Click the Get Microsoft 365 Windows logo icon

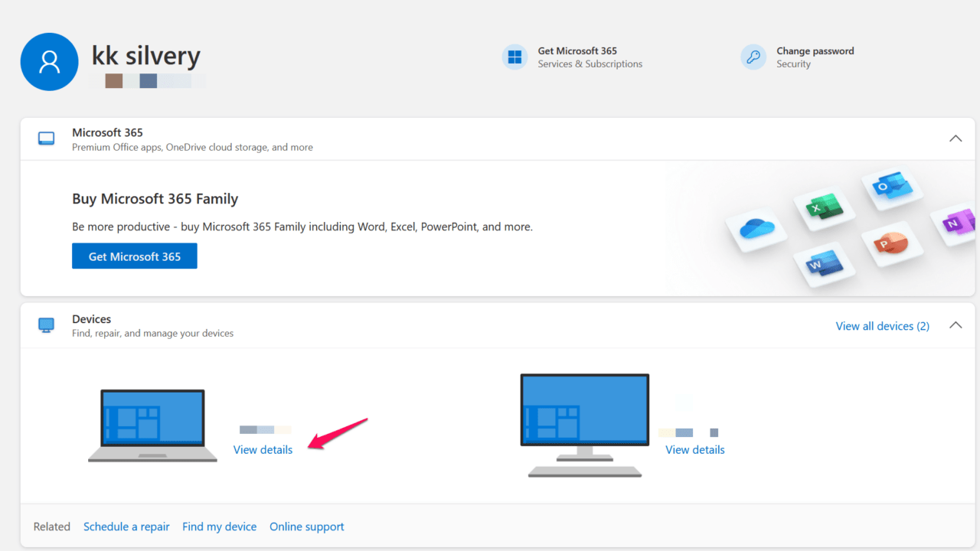[515, 57]
